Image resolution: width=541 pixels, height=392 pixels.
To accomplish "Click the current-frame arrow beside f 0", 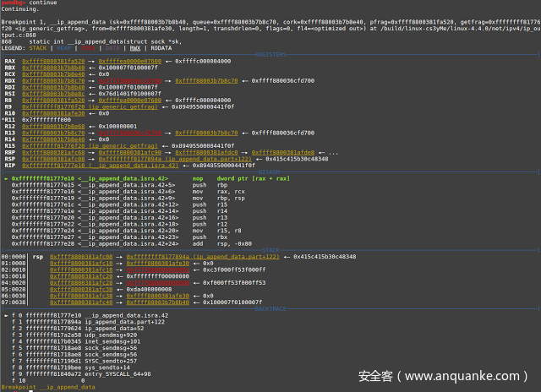I will pyautogui.click(x=7, y=315).
